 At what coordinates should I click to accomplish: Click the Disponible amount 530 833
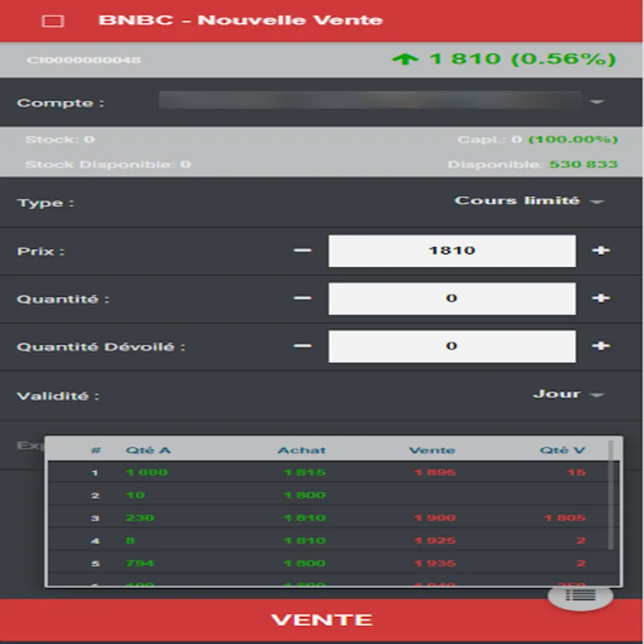coord(583,165)
